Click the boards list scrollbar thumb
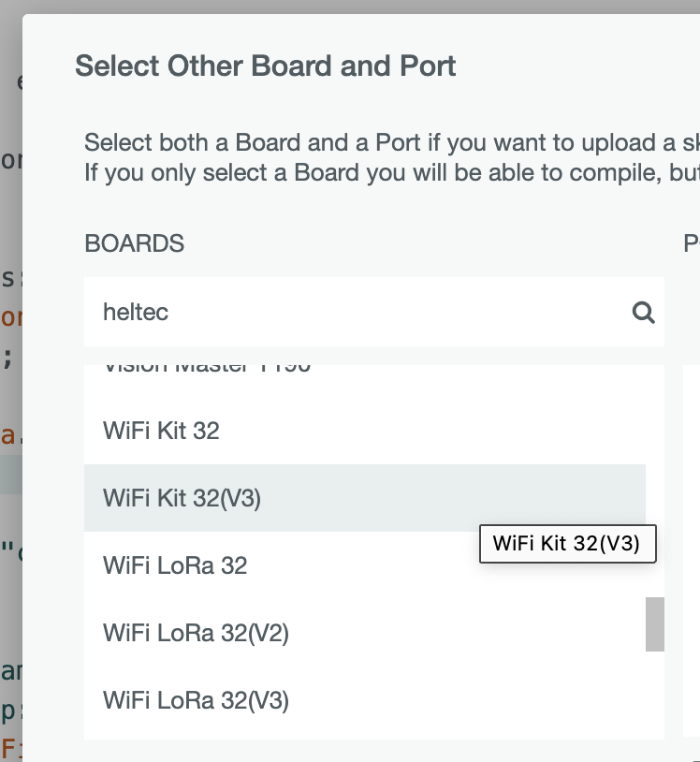 coord(655,623)
